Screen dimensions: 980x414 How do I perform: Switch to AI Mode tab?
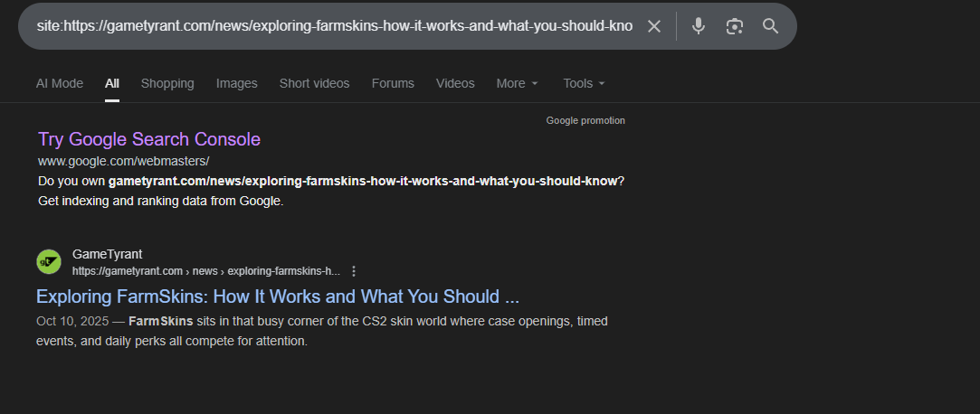click(60, 83)
